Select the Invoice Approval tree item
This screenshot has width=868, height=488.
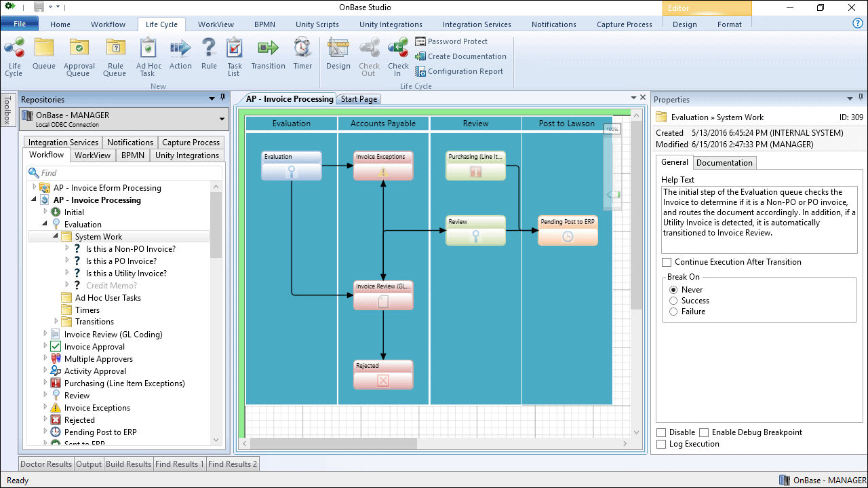[x=94, y=346]
